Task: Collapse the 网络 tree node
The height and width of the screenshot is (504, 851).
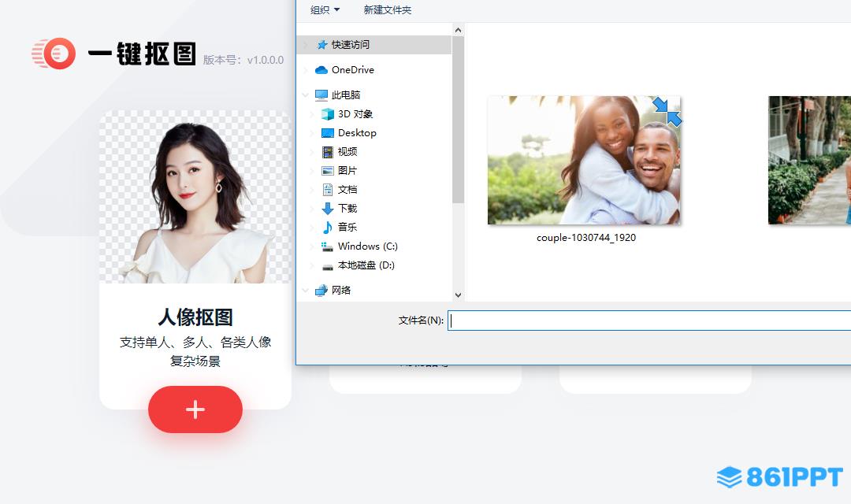Action: click(306, 291)
